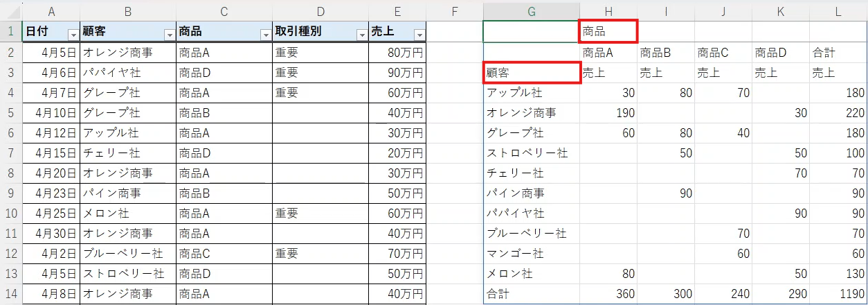This screenshot has width=868, height=305.
Task: Open the 顧客 header filter dropdown
Action: [x=169, y=35]
